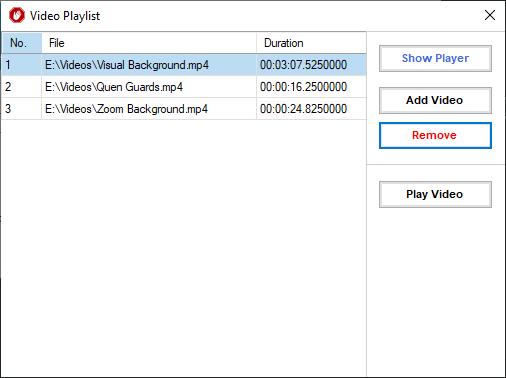Click row number 3 cell
The image size is (506, 378).
coord(22,109)
